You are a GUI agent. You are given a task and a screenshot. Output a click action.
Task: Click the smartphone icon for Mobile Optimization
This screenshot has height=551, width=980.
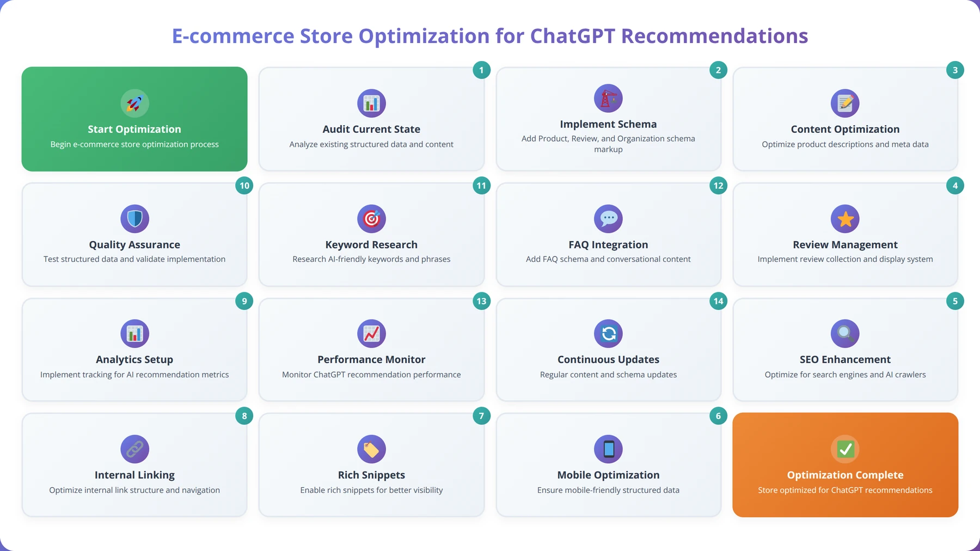point(608,449)
